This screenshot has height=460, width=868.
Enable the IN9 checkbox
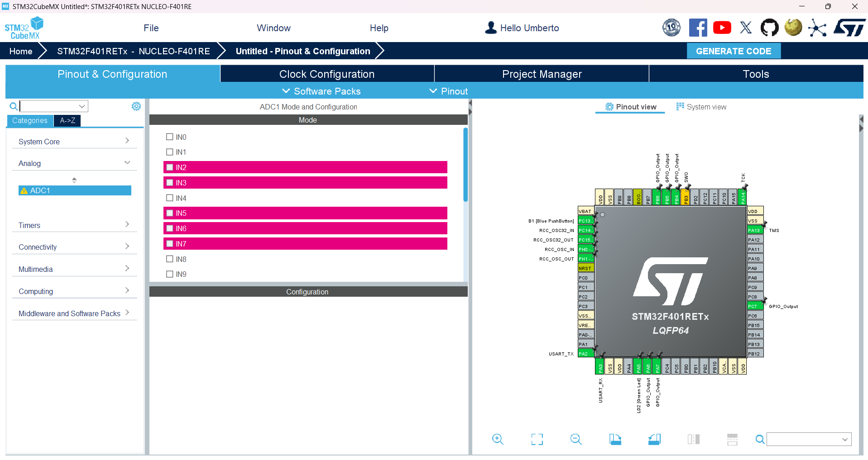click(x=170, y=274)
